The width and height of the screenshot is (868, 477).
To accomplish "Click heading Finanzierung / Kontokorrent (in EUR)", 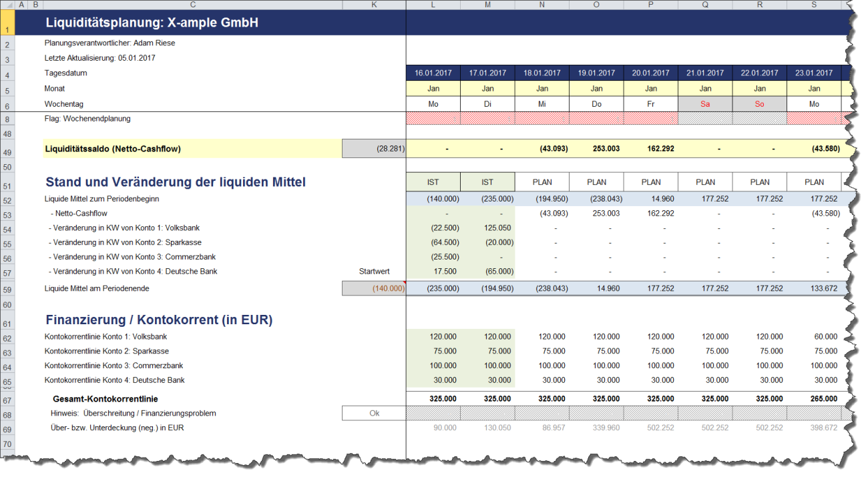I will 159,320.
